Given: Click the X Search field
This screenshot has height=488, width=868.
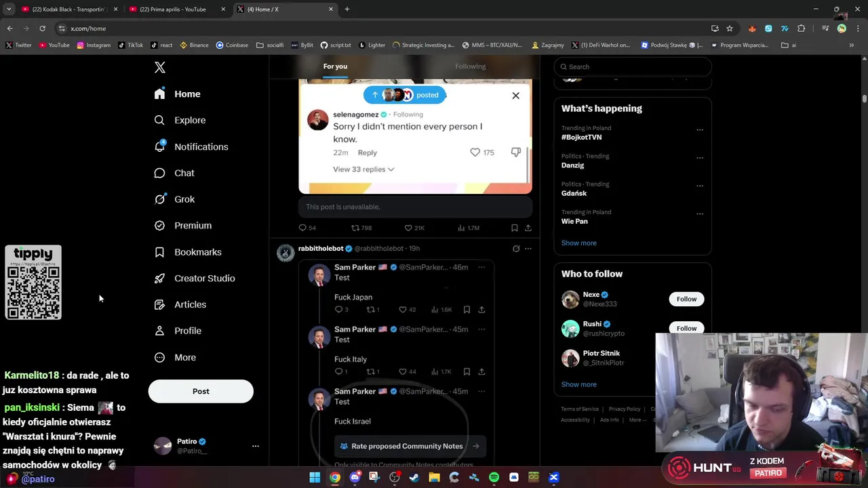Looking at the screenshot, I should click(x=633, y=66).
